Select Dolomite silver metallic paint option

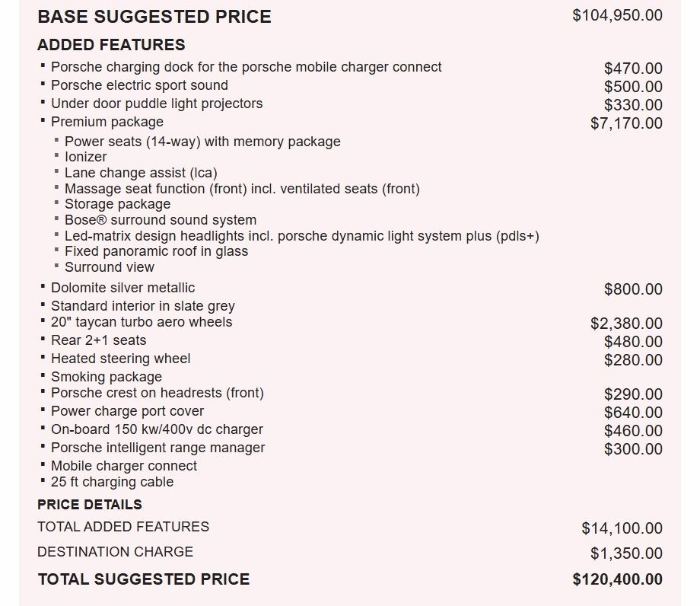pos(123,288)
